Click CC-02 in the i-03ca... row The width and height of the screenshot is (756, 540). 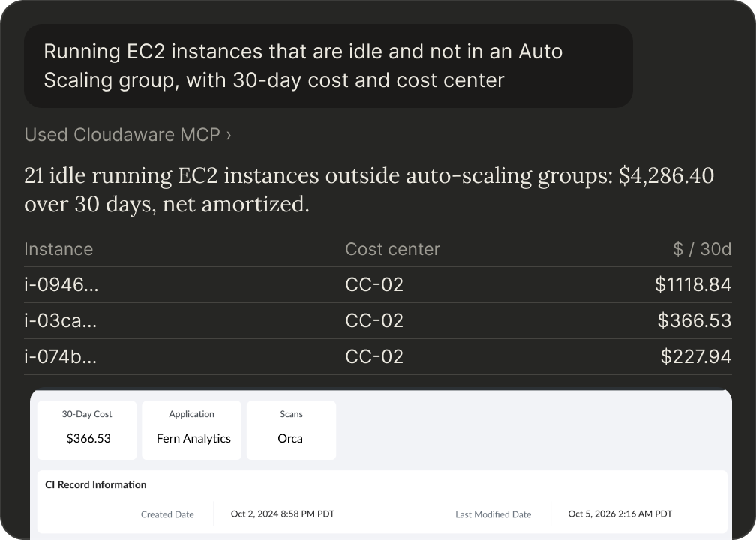coord(374,321)
